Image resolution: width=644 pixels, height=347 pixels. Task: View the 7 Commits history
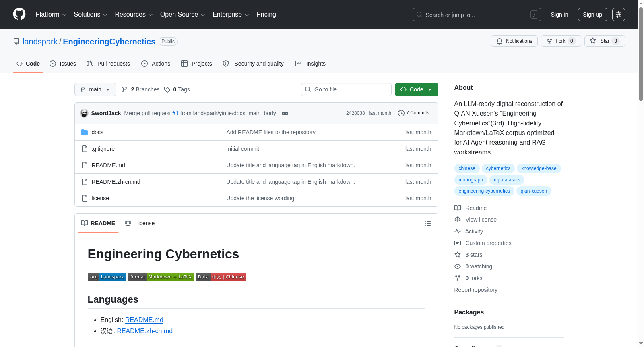tap(413, 113)
